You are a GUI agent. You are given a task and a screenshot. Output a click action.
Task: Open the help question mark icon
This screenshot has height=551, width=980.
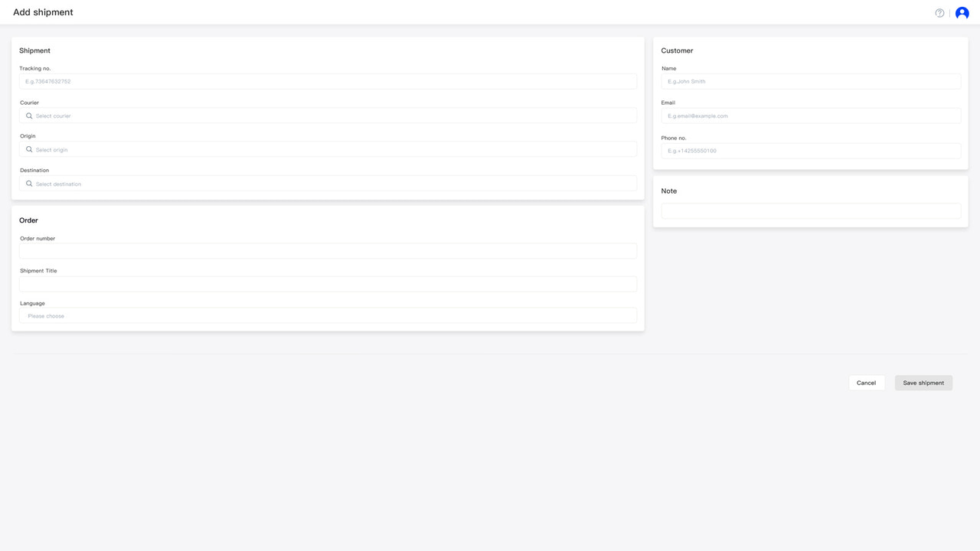(x=939, y=13)
